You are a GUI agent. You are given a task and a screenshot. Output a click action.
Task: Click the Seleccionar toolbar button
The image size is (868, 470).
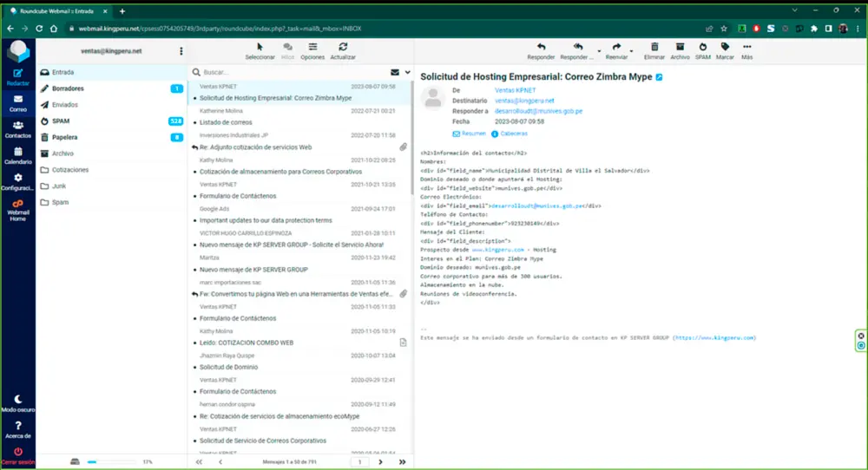pos(260,51)
